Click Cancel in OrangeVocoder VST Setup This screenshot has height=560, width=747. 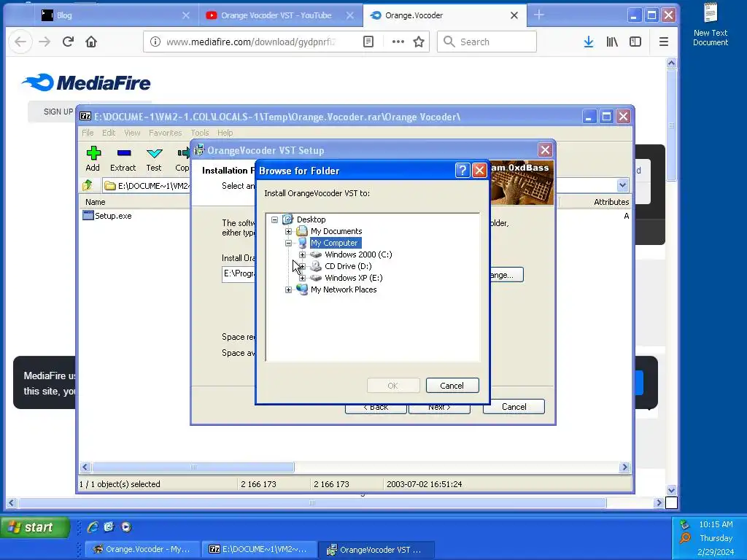click(514, 407)
